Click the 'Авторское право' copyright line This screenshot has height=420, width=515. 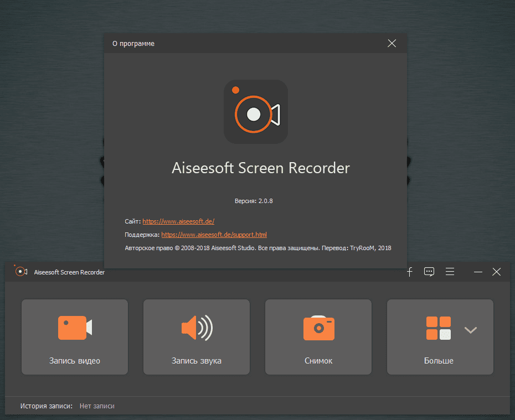258,248
